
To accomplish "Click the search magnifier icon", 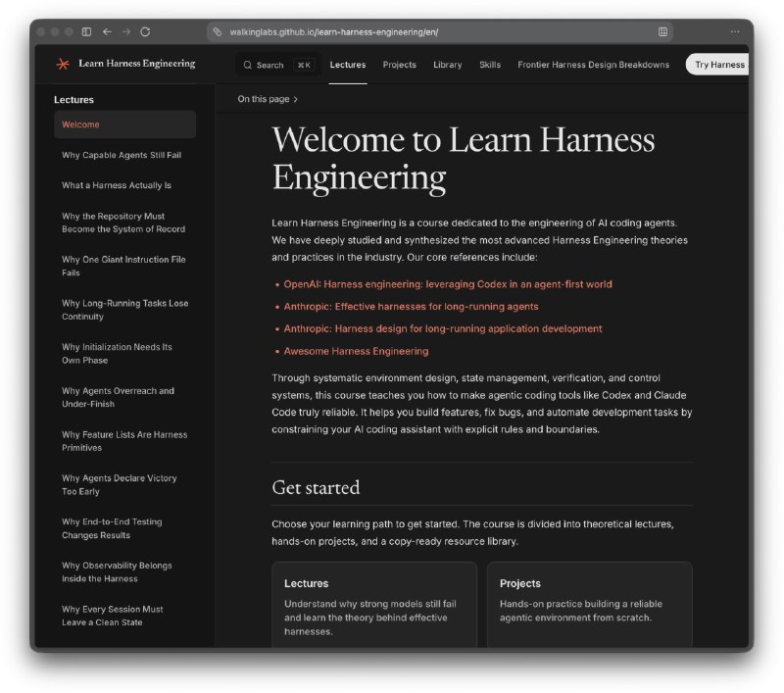I will coord(248,65).
